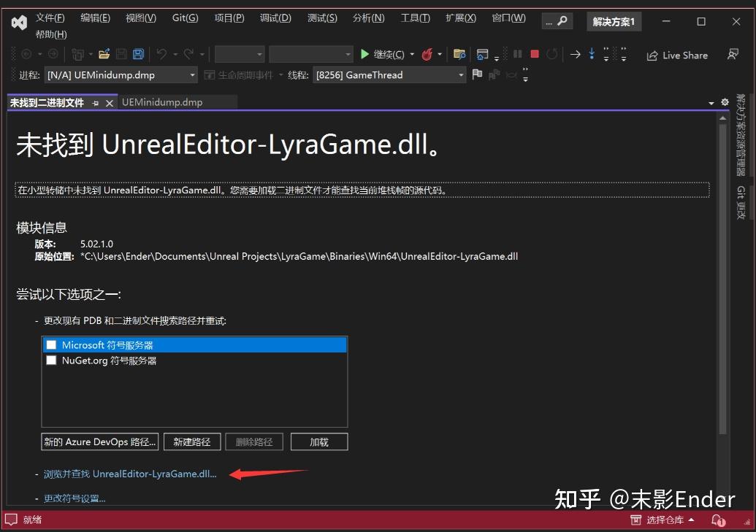This screenshot has width=756, height=532.
Task: Click the notification bell in status bar
Action: (717, 520)
